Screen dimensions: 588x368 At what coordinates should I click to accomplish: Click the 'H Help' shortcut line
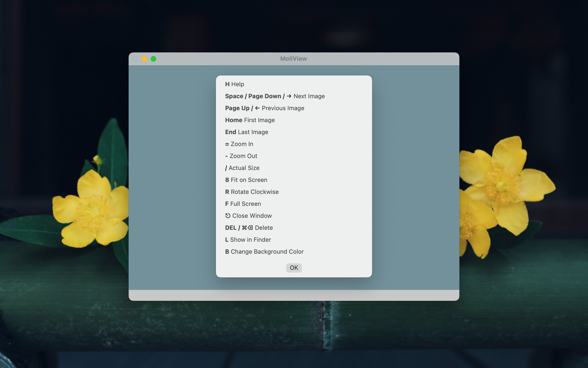(235, 84)
